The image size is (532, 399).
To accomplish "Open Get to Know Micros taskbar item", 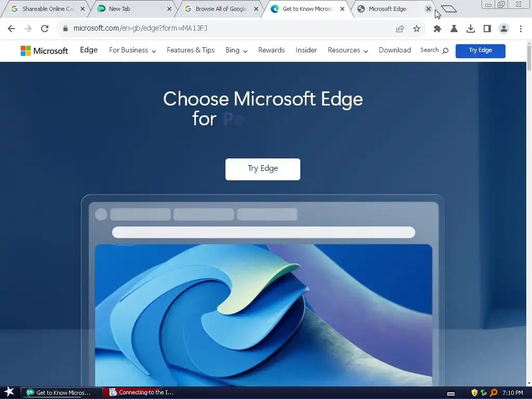I will point(61,393).
